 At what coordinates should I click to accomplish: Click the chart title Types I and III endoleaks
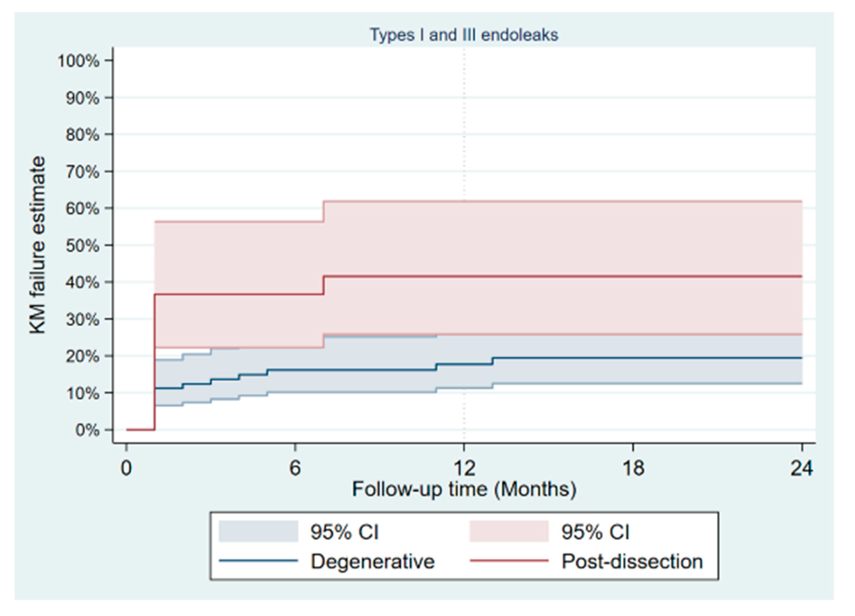click(464, 35)
